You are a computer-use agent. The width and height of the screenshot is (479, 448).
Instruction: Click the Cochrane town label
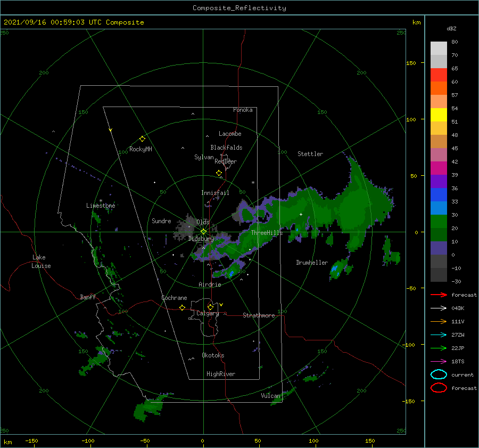click(x=174, y=298)
